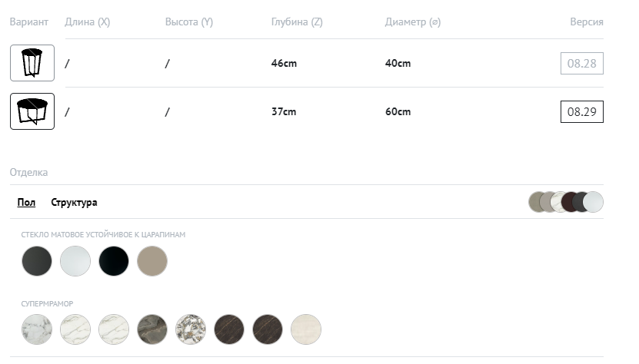Screen dimensions: 639x364
Task: Pick the black matte glass swatch
Action: pos(114,261)
